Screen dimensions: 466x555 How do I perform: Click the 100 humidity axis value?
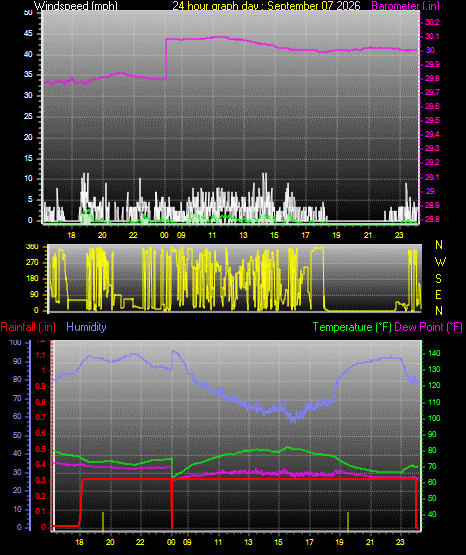point(16,342)
